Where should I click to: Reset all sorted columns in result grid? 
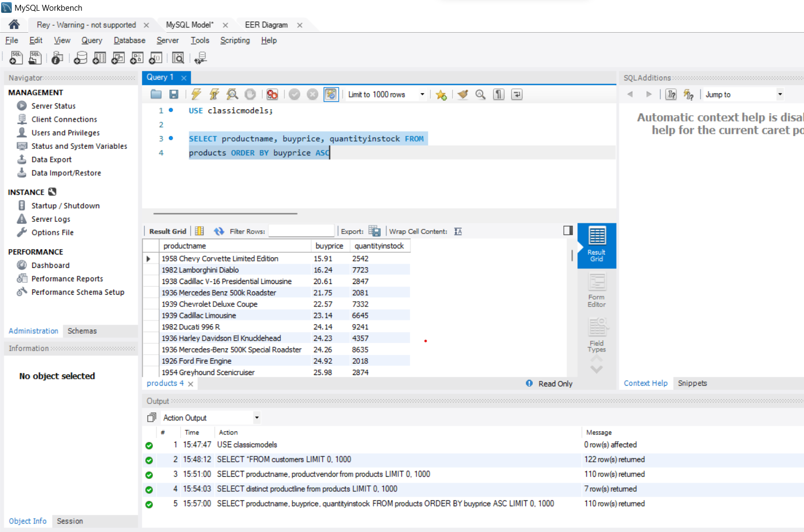point(199,231)
